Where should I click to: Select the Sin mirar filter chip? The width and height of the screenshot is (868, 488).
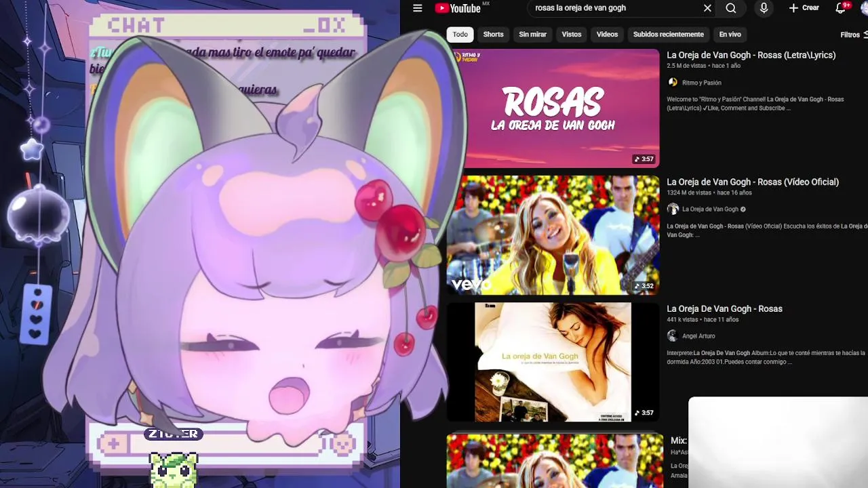click(532, 35)
